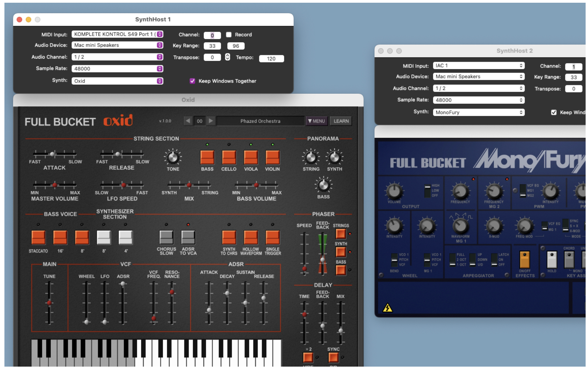Screen dimensions: 588x369
Task: Toggle the Phaser Bass button
Action: pos(341,270)
